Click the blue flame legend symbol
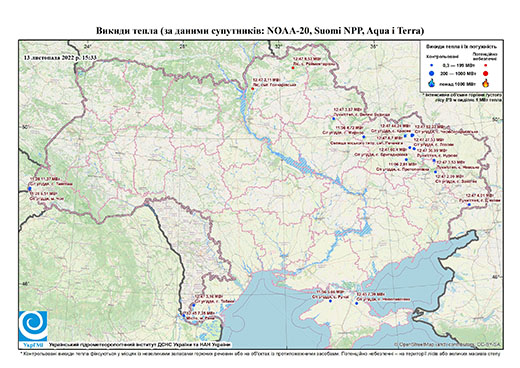 pos(431,83)
